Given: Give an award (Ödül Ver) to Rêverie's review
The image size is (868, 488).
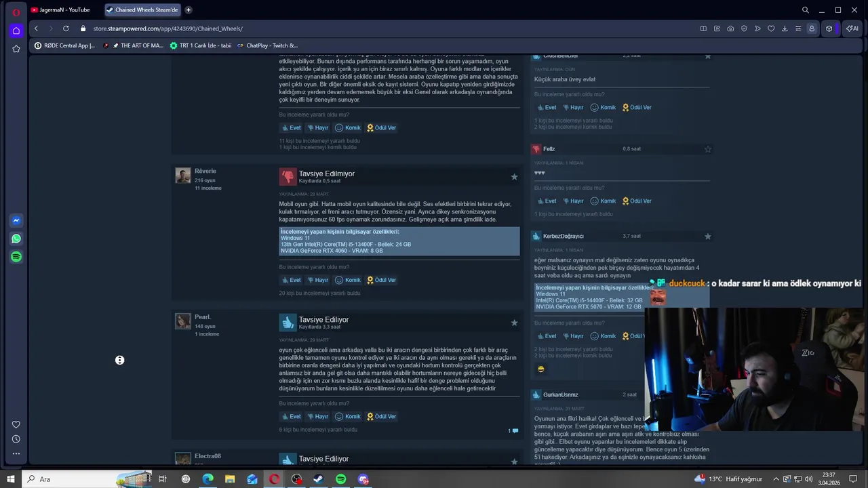Looking at the screenshot, I should point(382,280).
